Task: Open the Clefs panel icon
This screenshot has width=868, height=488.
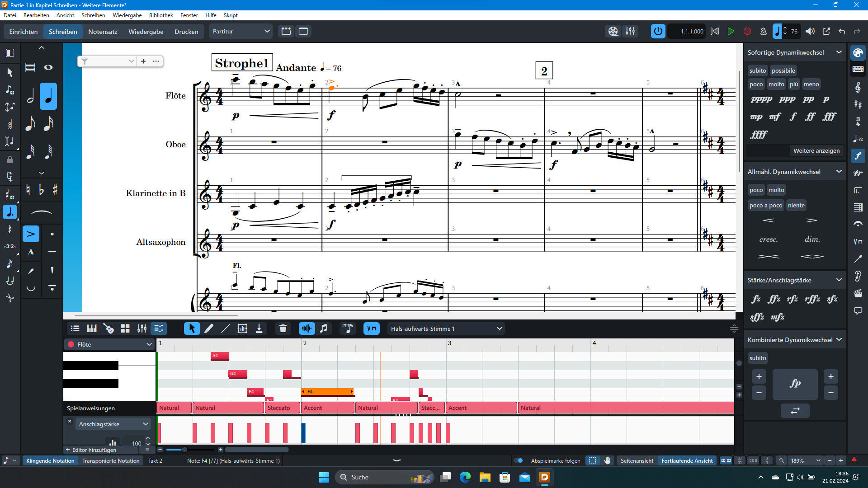Action: (x=858, y=87)
